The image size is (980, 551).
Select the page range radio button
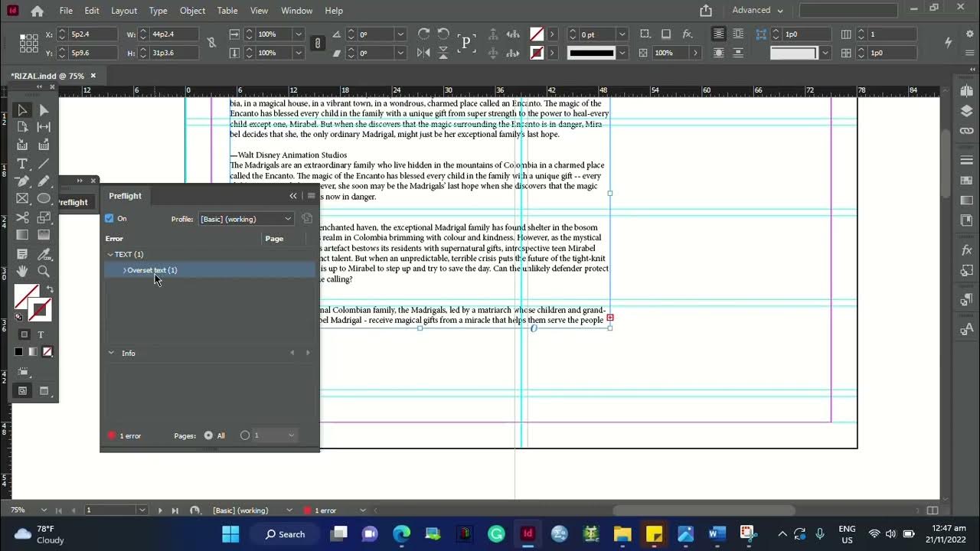click(x=245, y=435)
